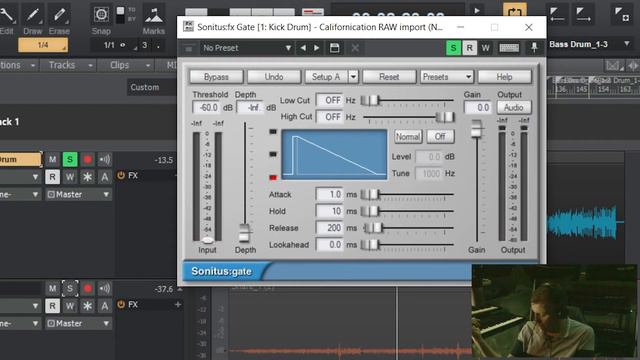Toggle Kick Drum track Read automation
The image size is (640, 360).
pos(52,177)
